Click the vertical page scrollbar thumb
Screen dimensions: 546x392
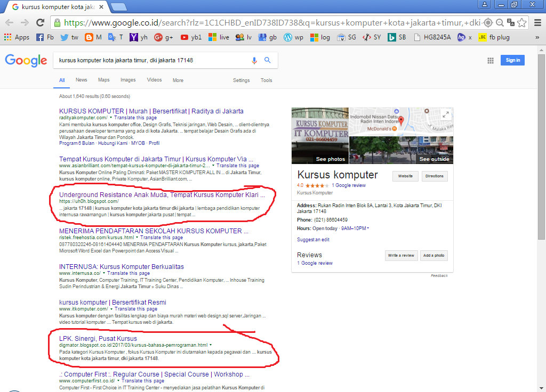541,146
